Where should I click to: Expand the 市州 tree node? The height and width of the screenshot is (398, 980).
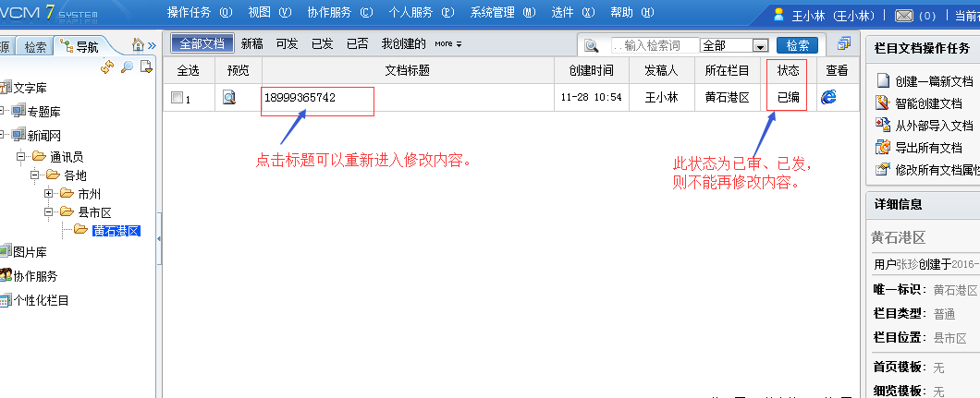[49, 194]
